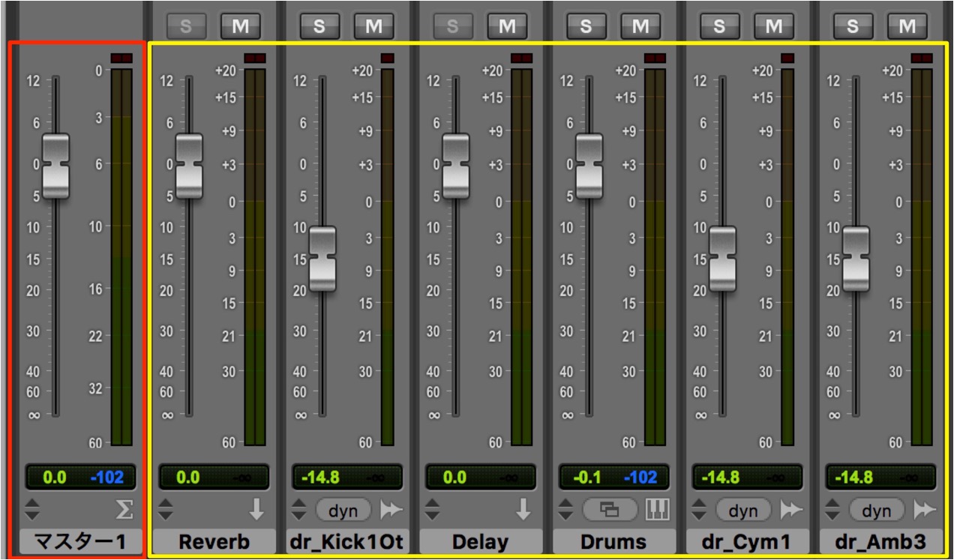Image resolution: width=954 pixels, height=560 pixels.
Task: Click the down-arrow aux icon on Reverb
Action: (257, 510)
